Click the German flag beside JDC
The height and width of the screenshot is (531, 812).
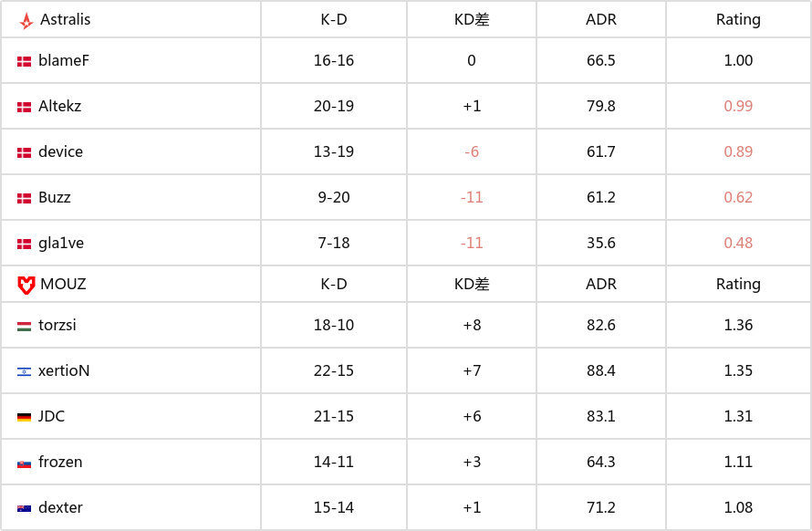(x=24, y=418)
